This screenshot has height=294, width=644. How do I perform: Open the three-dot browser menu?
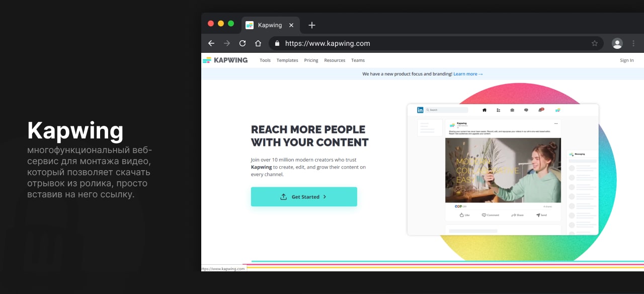[633, 43]
